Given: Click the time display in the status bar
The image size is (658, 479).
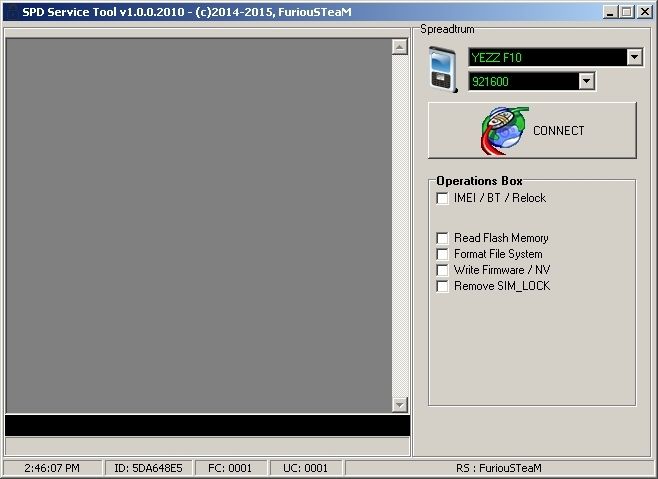Looking at the screenshot, I should [x=52, y=468].
